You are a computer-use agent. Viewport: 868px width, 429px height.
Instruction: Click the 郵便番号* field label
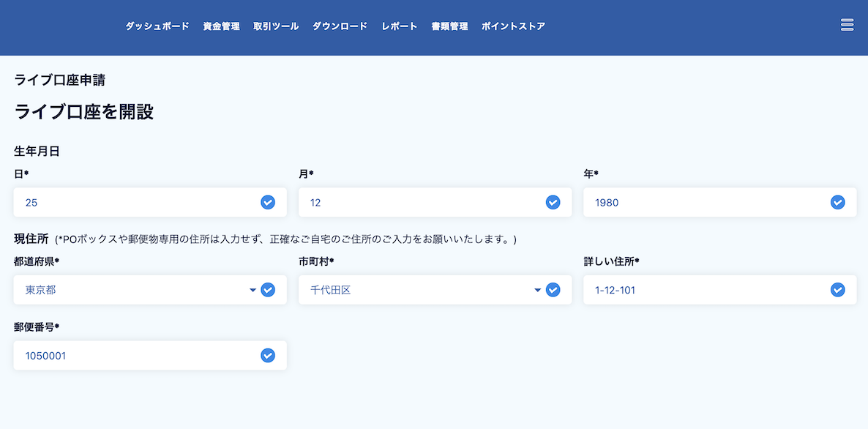point(37,327)
